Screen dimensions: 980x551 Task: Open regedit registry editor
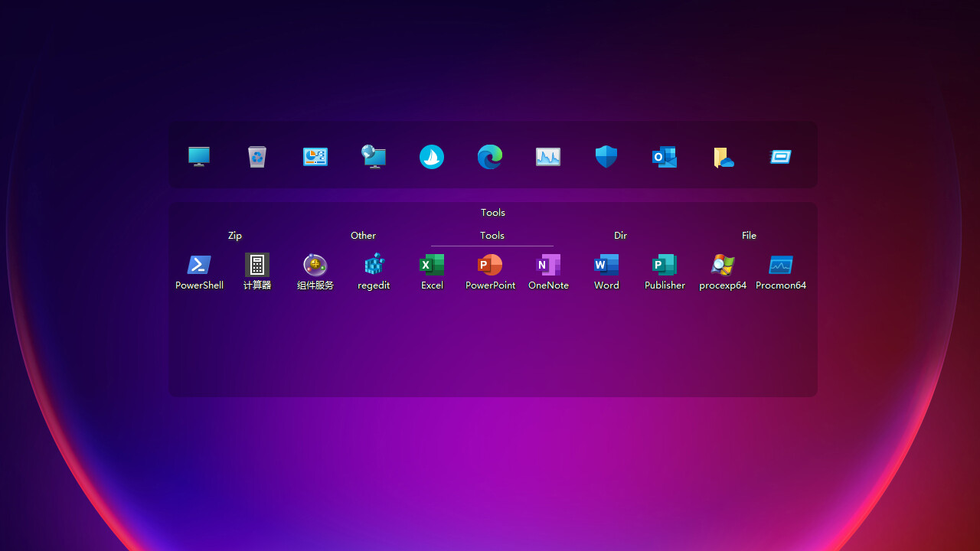[374, 272]
